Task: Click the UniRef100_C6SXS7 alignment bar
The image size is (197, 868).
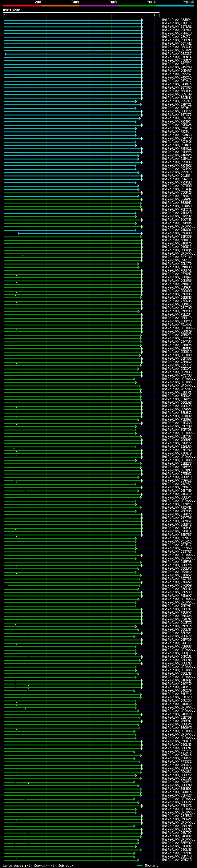Action: click(x=74, y=54)
